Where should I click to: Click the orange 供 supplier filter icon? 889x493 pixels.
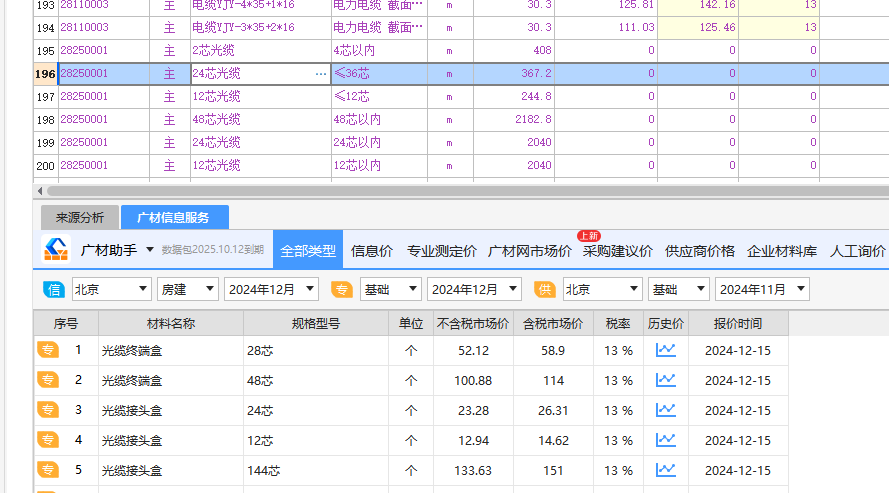click(x=544, y=290)
